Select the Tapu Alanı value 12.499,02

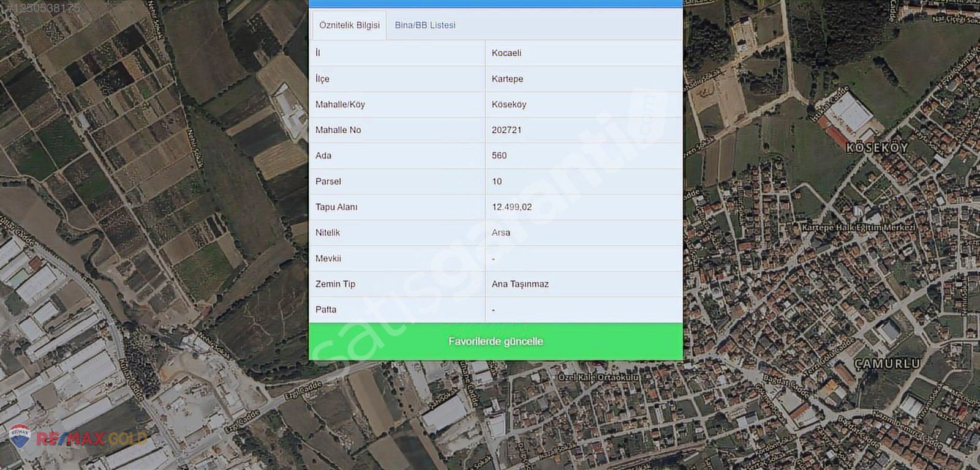(511, 207)
